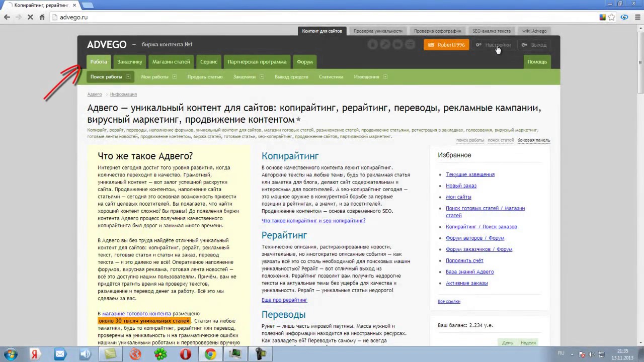The height and width of the screenshot is (362, 644).
Task: Expand the 'Извещения' dropdown arrow
Action: coord(385,77)
